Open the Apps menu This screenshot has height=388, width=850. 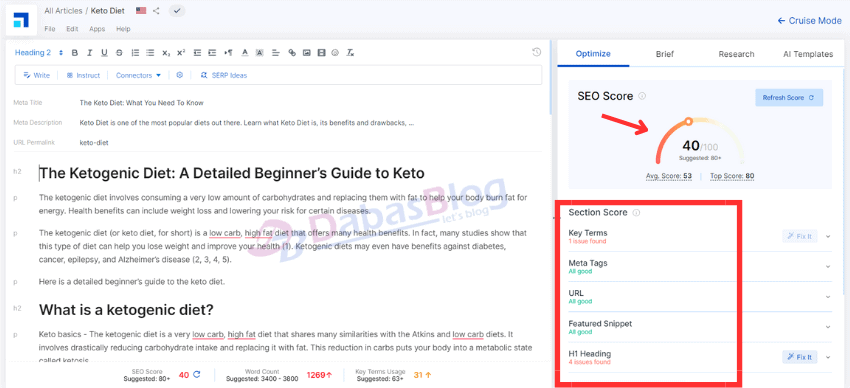(97, 29)
